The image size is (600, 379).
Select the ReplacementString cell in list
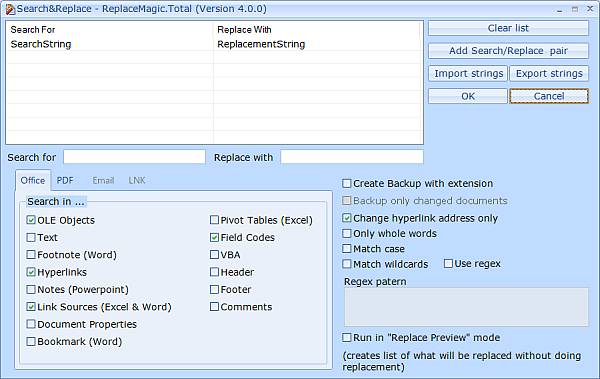click(x=261, y=44)
